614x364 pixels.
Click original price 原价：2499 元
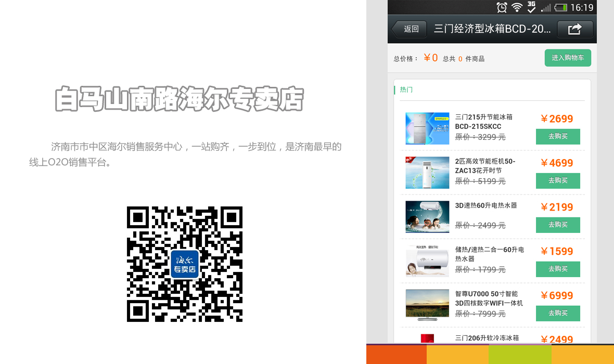(x=480, y=226)
